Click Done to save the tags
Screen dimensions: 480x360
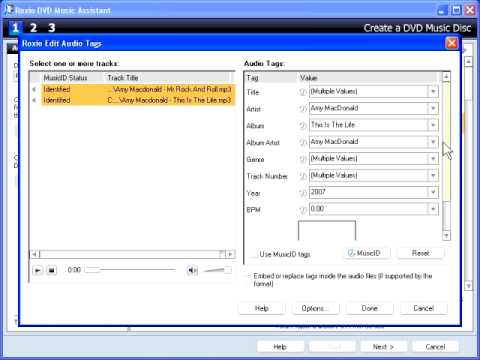[x=369, y=308]
